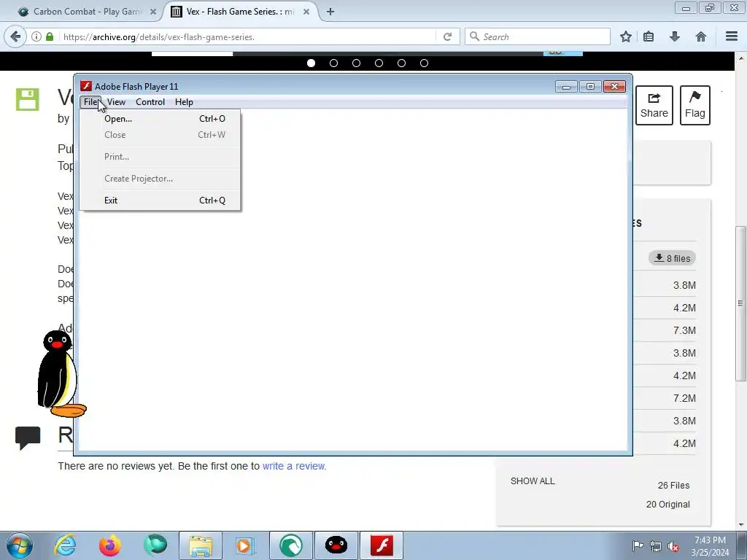Bookmark this page with the star icon
The height and width of the screenshot is (560, 747).
tap(626, 36)
